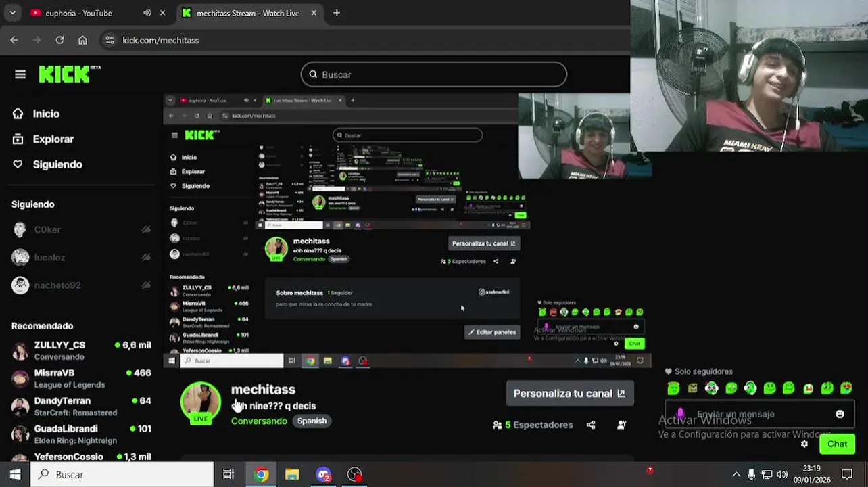The width and height of the screenshot is (868, 487).
Task: Click the Enviar un mensaje chat input
Action: click(x=758, y=414)
